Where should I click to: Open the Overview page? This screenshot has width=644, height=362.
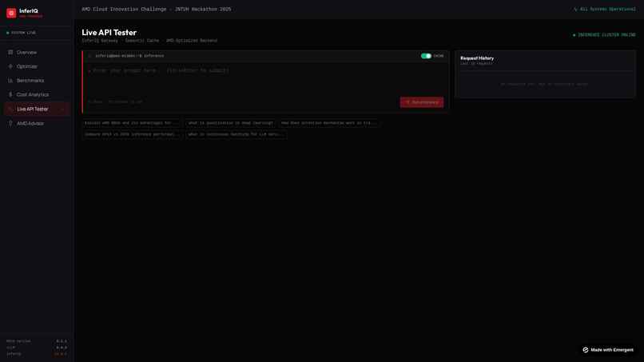pos(36,52)
